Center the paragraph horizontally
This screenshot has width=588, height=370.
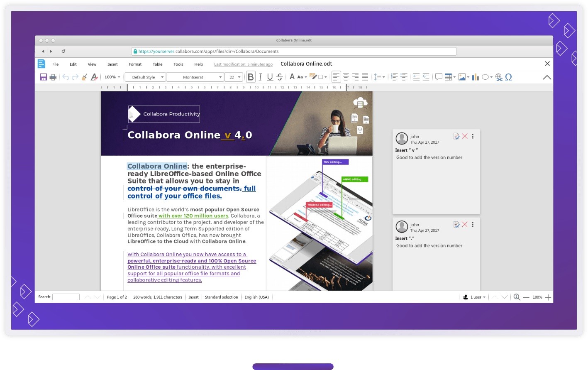pos(346,77)
